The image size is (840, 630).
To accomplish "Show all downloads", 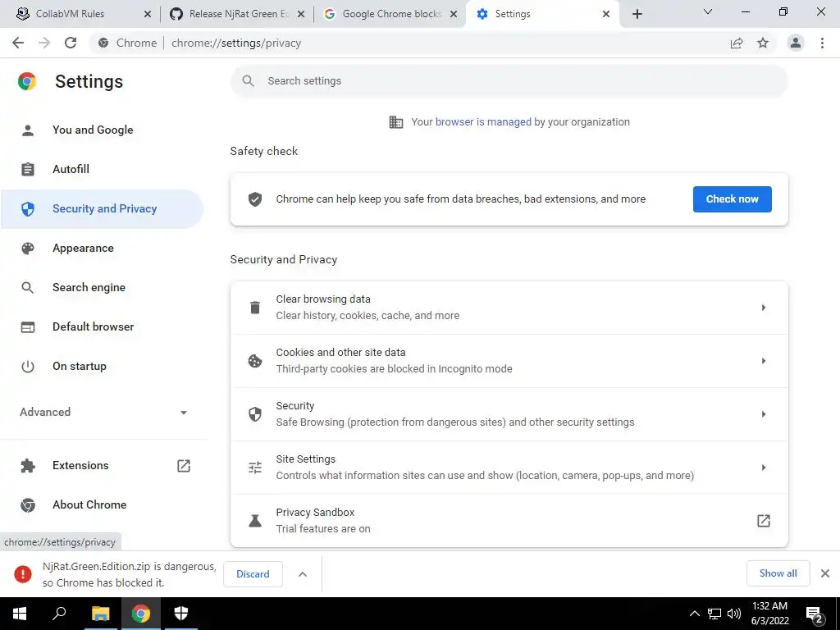I will pyautogui.click(x=778, y=573).
